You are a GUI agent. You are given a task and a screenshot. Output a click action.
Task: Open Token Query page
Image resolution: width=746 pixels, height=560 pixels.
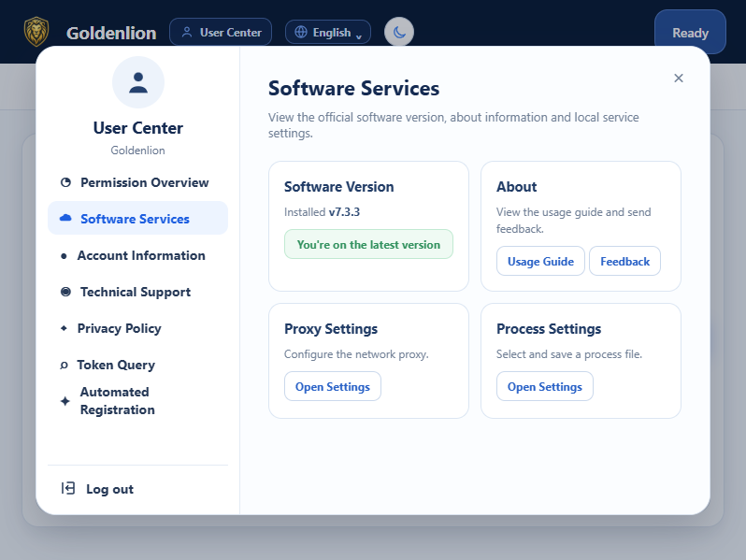(x=137, y=365)
